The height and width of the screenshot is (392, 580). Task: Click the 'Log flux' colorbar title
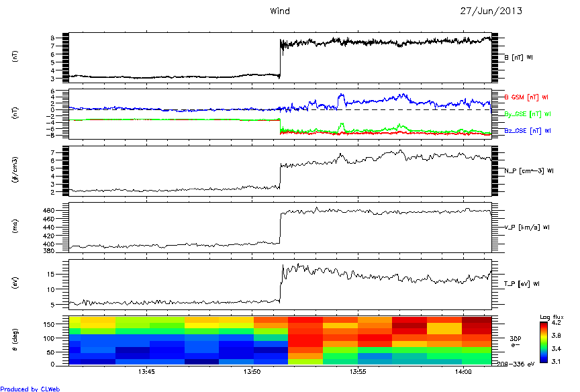(552, 317)
